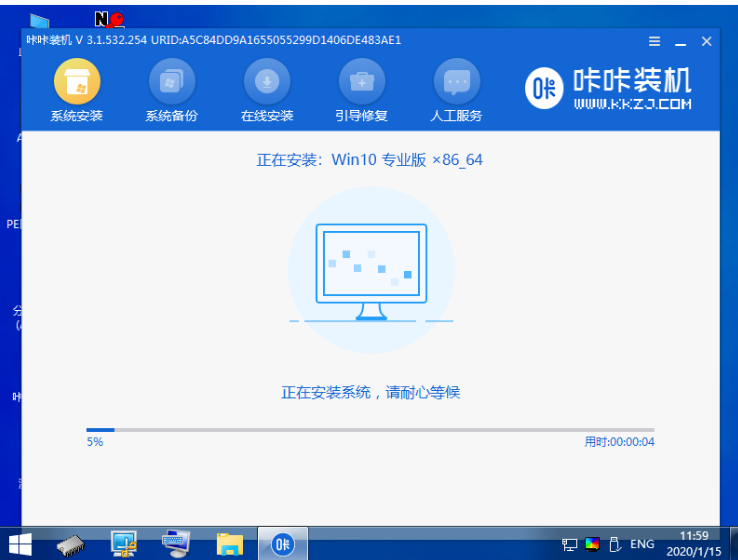The width and height of the screenshot is (738, 560).
Task: Click the network status tray icon
Action: [570, 544]
